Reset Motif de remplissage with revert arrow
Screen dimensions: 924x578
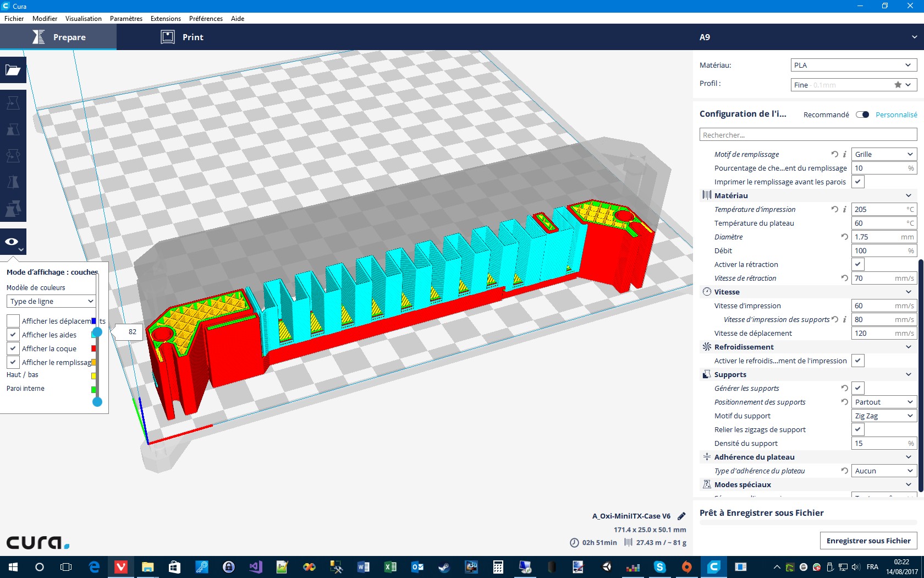point(834,154)
